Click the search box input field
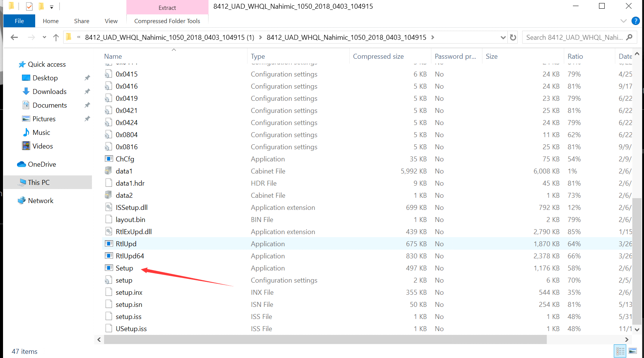 (x=573, y=37)
